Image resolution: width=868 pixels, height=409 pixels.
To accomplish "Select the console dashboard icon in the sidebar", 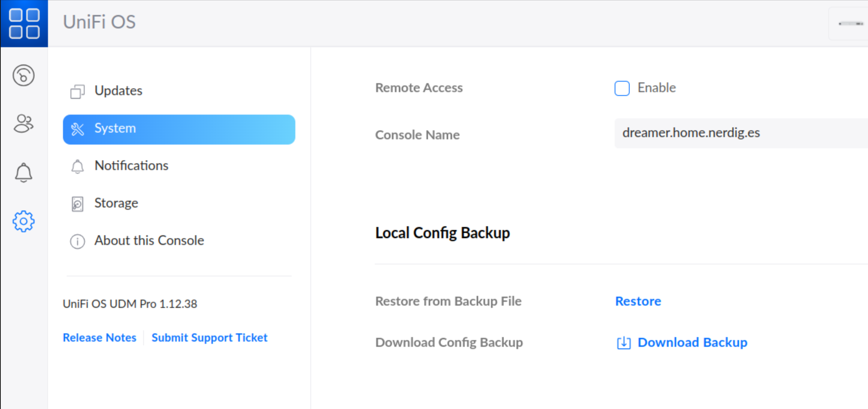I will pos(24,75).
